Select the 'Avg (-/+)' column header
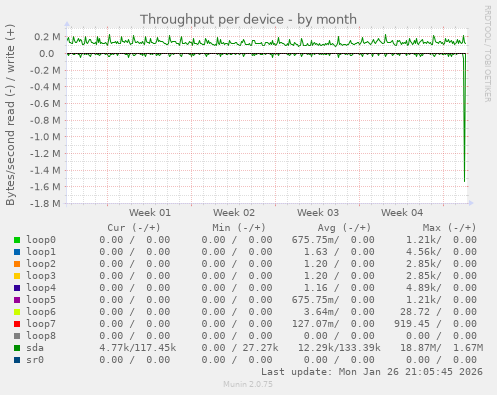 click(x=344, y=228)
